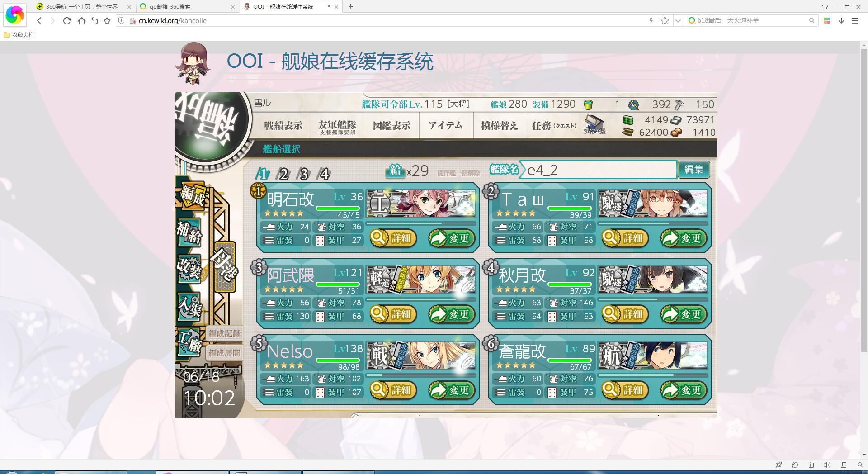Open the 補給 supply sidebar icon
Viewport: 868px width, 474px height.
pos(189,232)
